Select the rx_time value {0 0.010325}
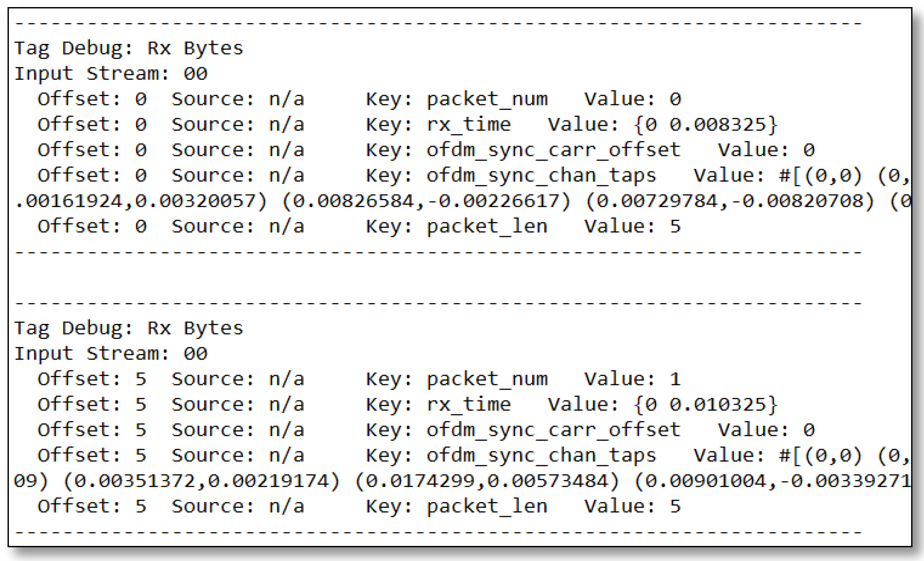Screen dimensions: 924x561 tap(706, 405)
